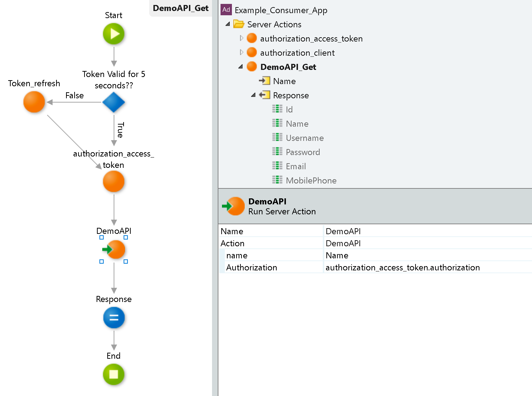Click the DemoAPI_Get action in the tree
The image size is (532, 396).
[288, 67]
